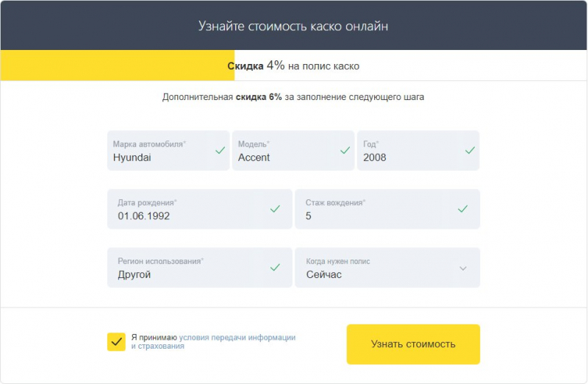Uncheck the terms acceptance yellow checkbox

pyautogui.click(x=116, y=341)
